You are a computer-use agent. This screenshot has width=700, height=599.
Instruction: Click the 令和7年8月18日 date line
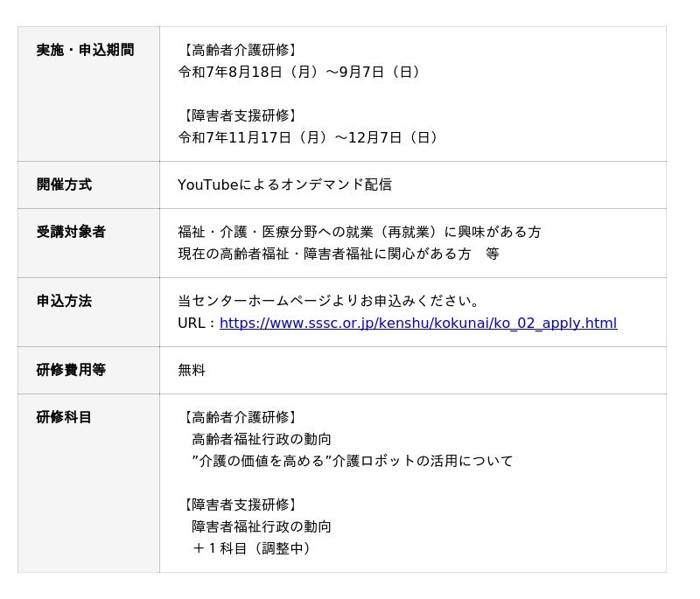point(299,72)
